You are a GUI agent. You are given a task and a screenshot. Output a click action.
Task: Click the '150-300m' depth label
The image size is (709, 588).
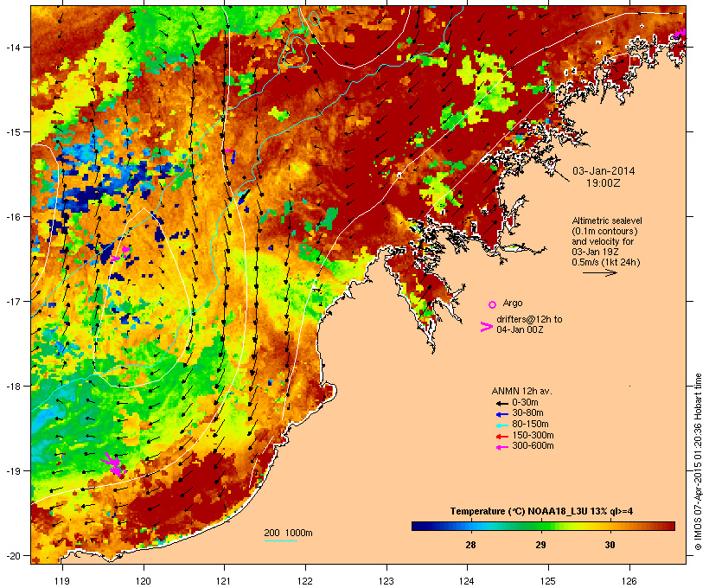[x=533, y=435]
